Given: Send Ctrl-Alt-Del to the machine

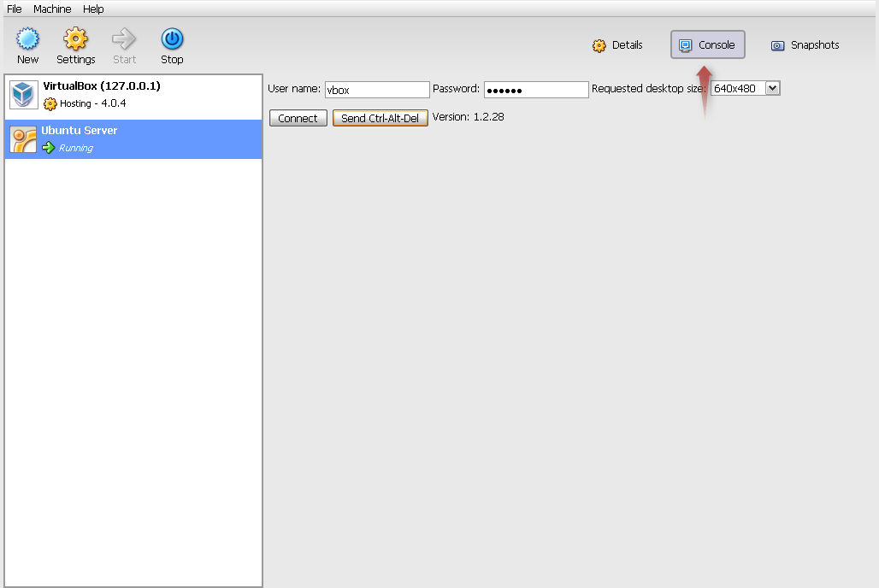Looking at the screenshot, I should (x=380, y=118).
